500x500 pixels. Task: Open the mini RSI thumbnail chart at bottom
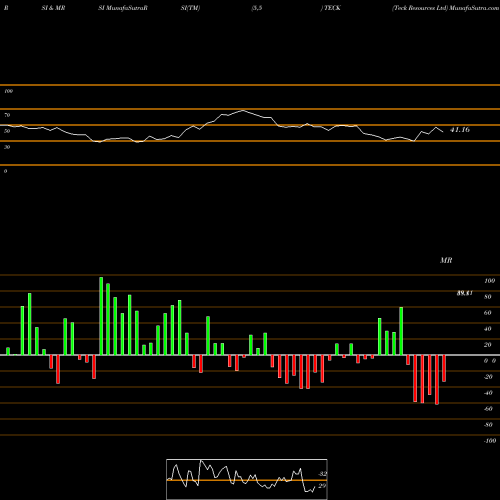247,479
